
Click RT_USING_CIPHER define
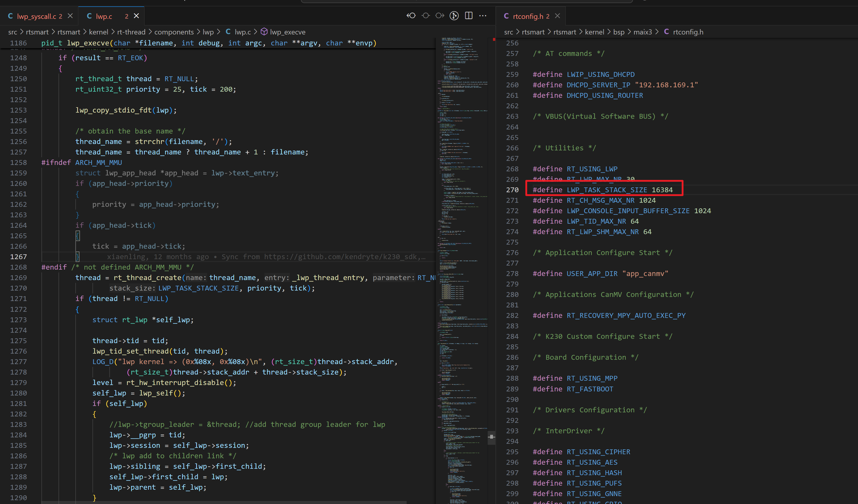tap(598, 452)
